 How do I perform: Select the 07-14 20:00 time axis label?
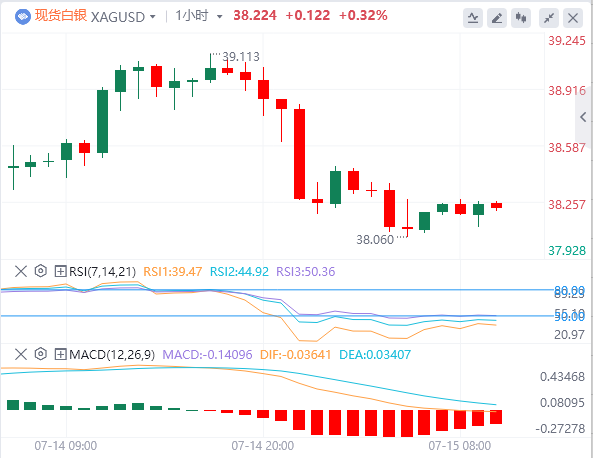262,446
